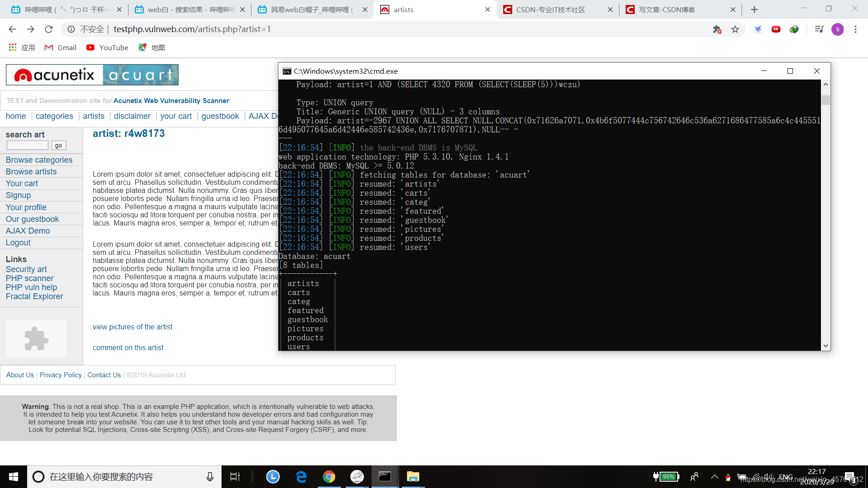Switch to the first bilibili tab
The height and width of the screenshot is (488, 868).
click(66, 9)
